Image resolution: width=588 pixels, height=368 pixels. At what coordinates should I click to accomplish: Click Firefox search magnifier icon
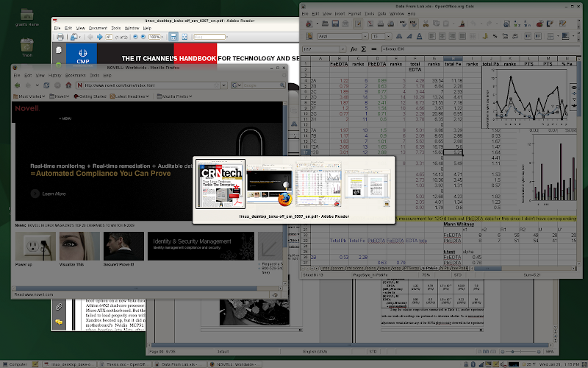pos(282,85)
